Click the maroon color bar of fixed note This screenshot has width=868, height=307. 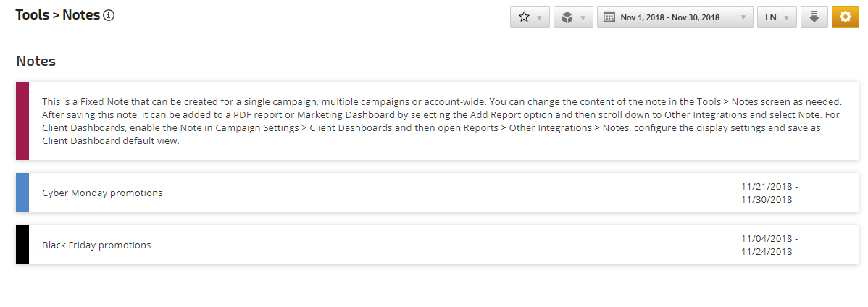pyautogui.click(x=22, y=121)
